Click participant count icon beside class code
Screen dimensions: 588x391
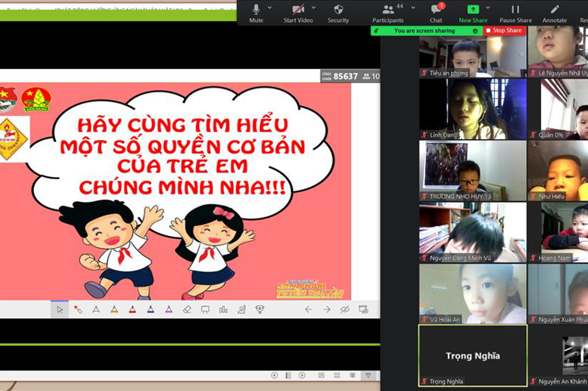[366, 76]
